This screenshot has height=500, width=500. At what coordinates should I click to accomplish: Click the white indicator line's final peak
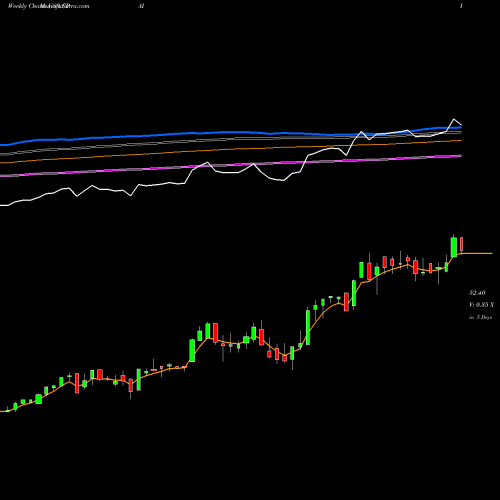pos(454,119)
